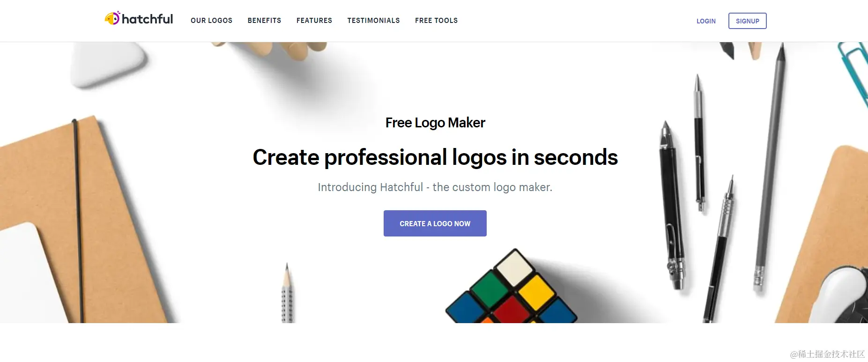This screenshot has height=362, width=868.
Task: Open Free Tools in the top navigation
Action: click(436, 21)
